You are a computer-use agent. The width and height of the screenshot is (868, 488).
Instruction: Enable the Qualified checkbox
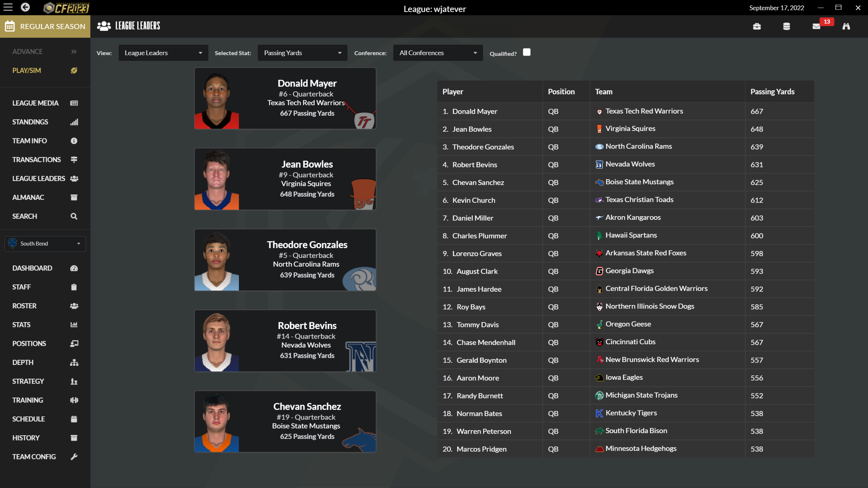point(527,52)
